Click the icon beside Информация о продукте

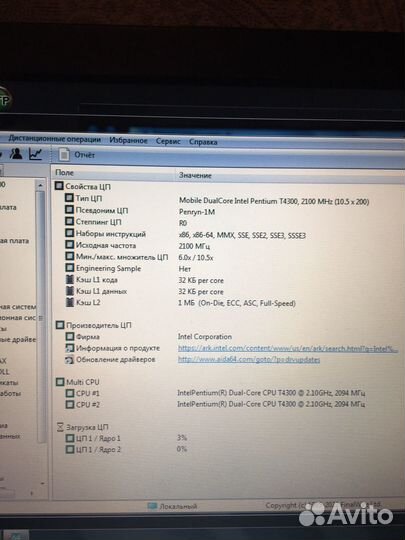70,348
